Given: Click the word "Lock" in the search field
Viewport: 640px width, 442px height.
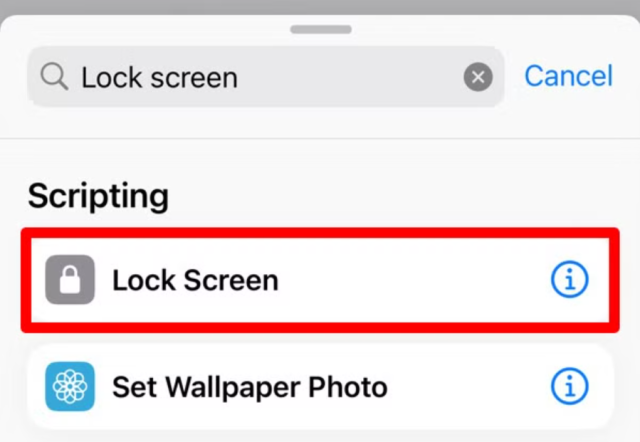Looking at the screenshot, I should point(103,77).
